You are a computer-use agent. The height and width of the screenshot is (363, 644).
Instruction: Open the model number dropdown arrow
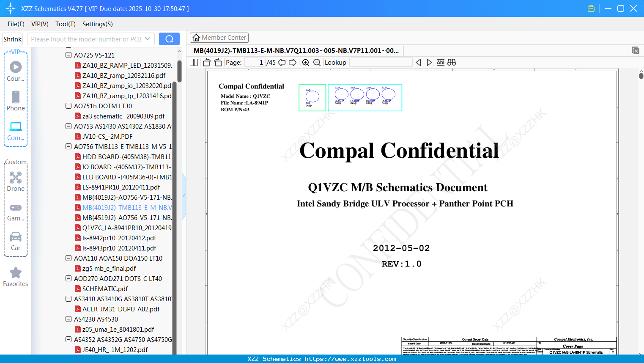(x=148, y=39)
